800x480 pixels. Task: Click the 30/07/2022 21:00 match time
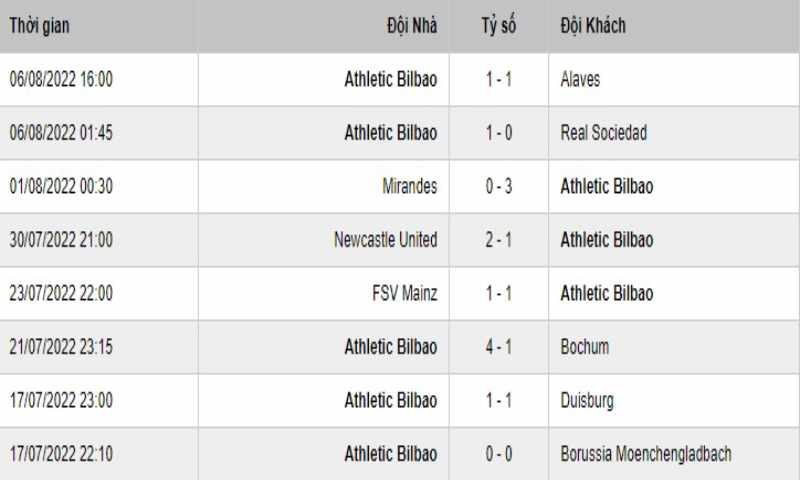tap(61, 240)
